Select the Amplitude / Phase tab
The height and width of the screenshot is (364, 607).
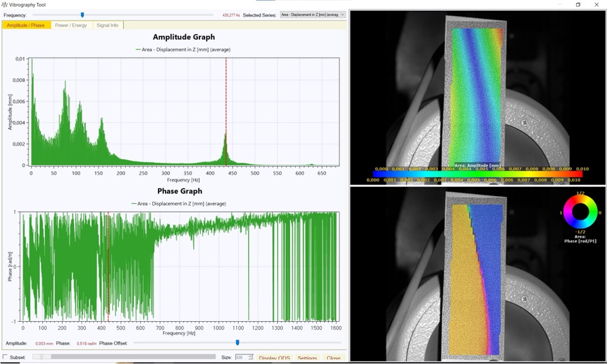point(26,25)
